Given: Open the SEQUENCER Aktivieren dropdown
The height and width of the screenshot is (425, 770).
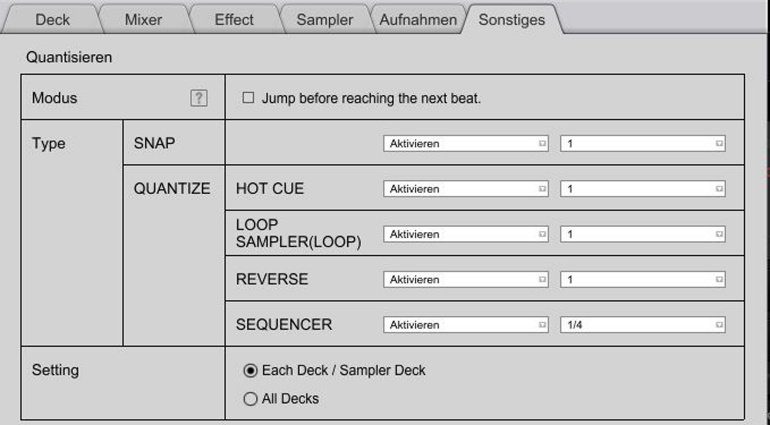Looking at the screenshot, I should (x=466, y=325).
